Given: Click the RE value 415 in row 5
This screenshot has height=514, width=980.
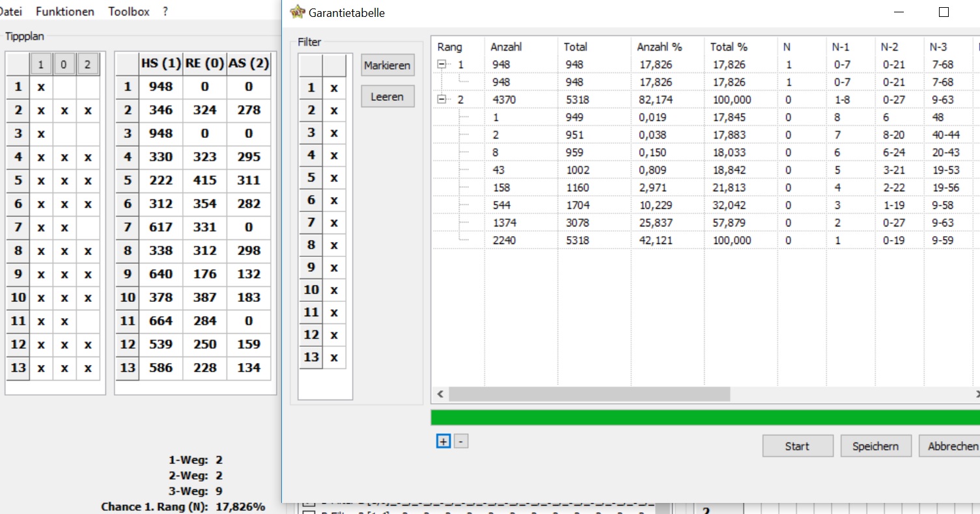Looking at the screenshot, I should click(x=205, y=180).
